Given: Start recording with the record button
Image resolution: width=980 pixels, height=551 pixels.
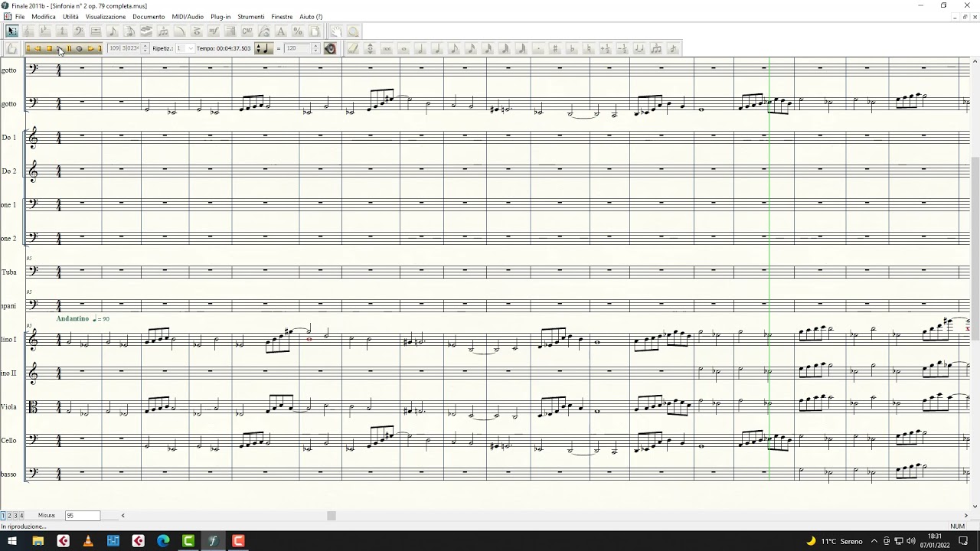Looking at the screenshot, I should pos(79,48).
